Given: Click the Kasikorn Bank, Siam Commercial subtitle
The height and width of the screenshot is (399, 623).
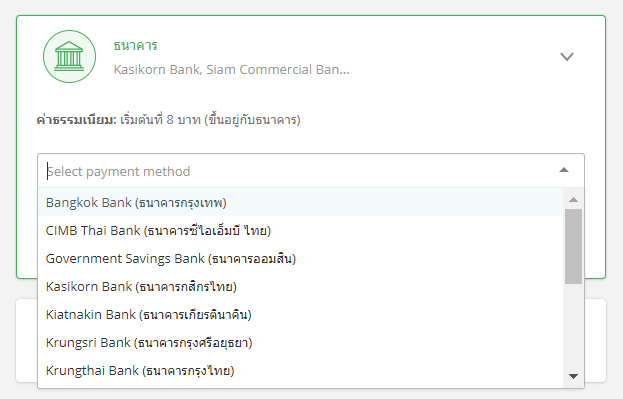Looking at the screenshot, I should click(231, 70).
